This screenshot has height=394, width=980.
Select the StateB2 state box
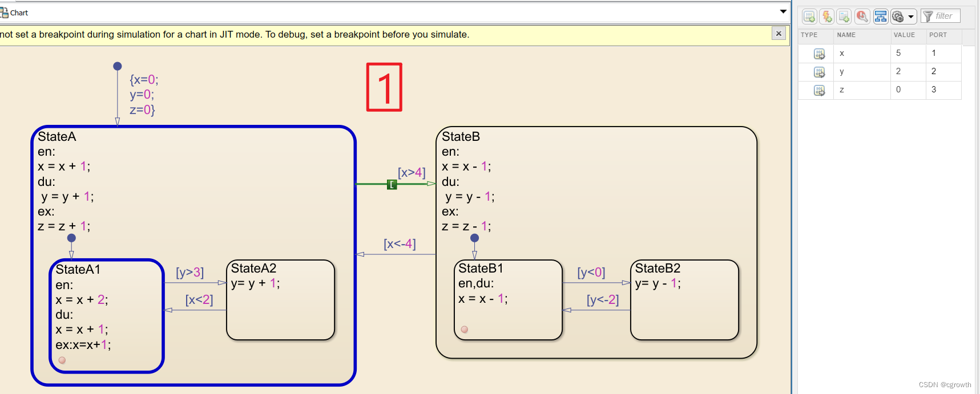(x=684, y=300)
